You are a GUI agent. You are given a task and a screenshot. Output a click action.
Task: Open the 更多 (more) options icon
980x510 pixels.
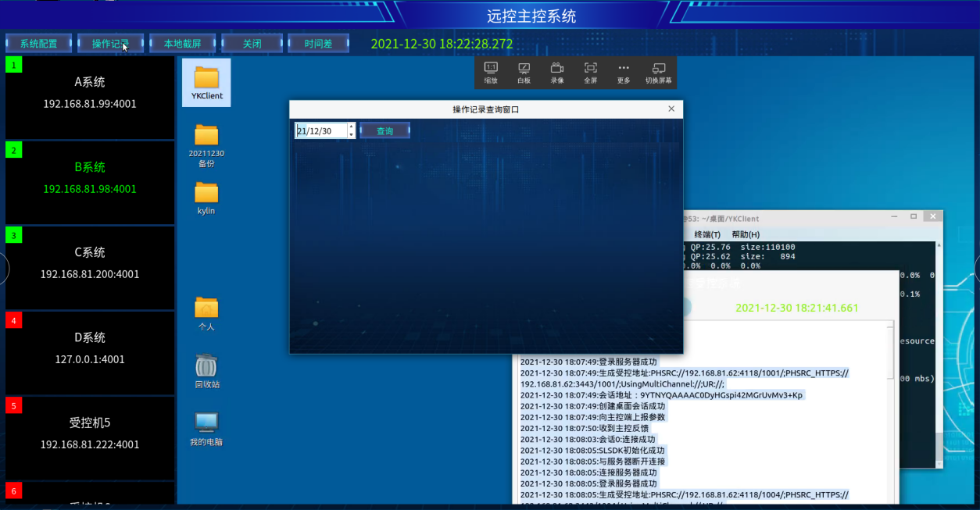[624, 72]
